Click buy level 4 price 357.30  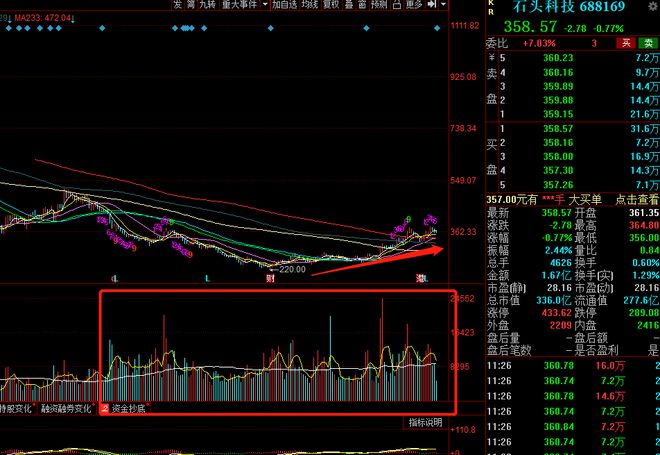click(558, 170)
